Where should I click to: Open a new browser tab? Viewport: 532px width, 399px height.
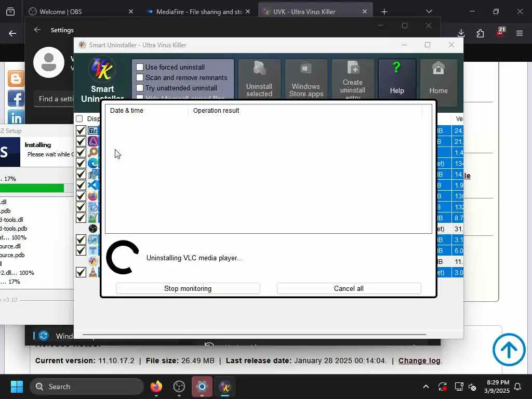tap(384, 12)
